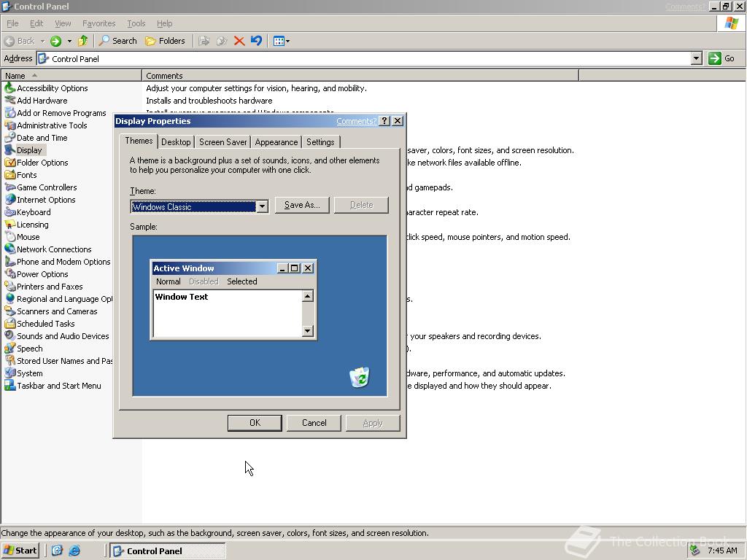
Task: Open the Favorites menu
Action: 98,23
